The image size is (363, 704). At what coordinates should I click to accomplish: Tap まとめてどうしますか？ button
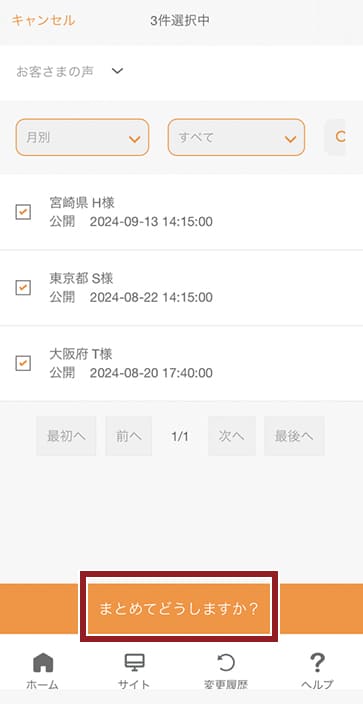coord(179,609)
